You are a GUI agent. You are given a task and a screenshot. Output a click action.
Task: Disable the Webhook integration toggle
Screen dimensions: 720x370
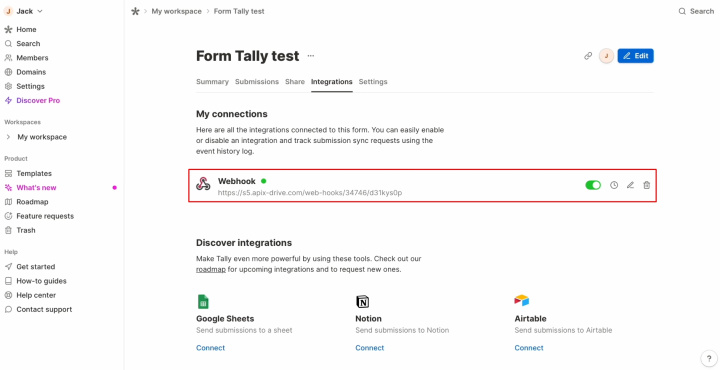pos(593,185)
